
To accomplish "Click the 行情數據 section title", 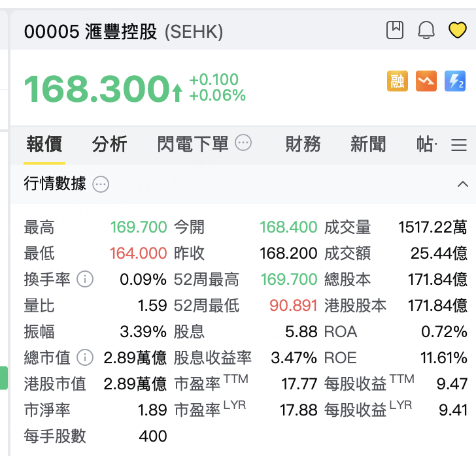I will click(55, 184).
